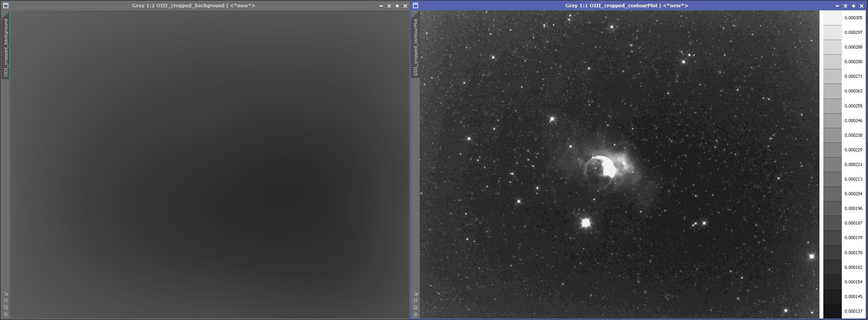This screenshot has height=320, width=868.
Task: Open the window menu icon of OIII_cropped_contourPlot
Action: pyautogui.click(x=416, y=6)
